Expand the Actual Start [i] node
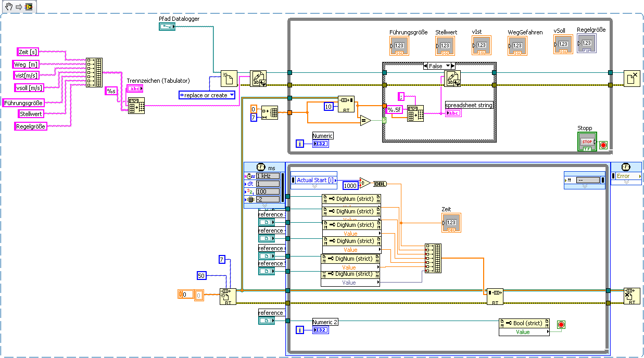 314,186
